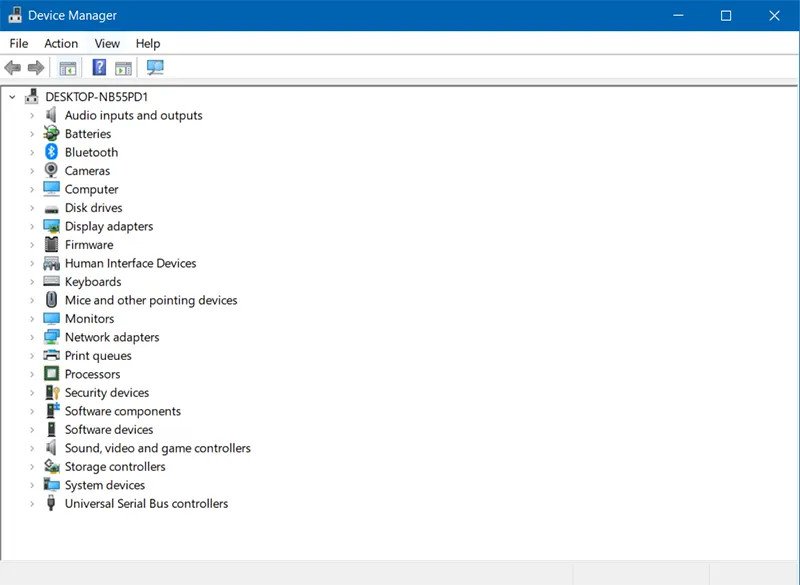Click the Help toolbar icon
The image size is (800, 585).
pyautogui.click(x=97, y=67)
